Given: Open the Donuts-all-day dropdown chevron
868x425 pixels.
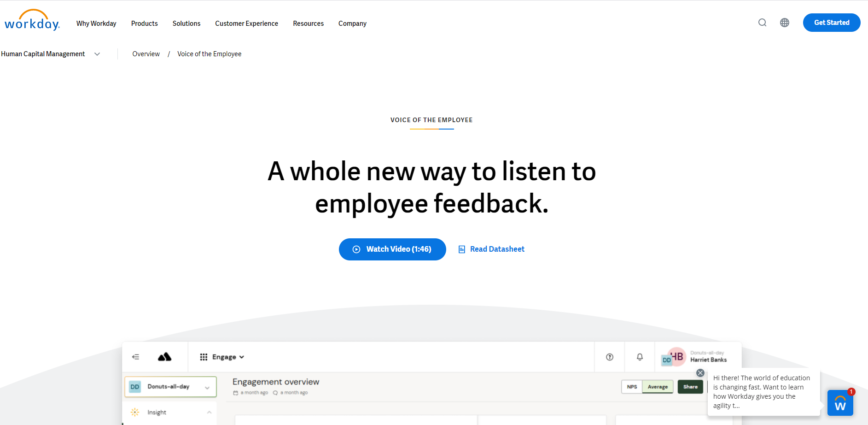Looking at the screenshot, I should (207, 388).
